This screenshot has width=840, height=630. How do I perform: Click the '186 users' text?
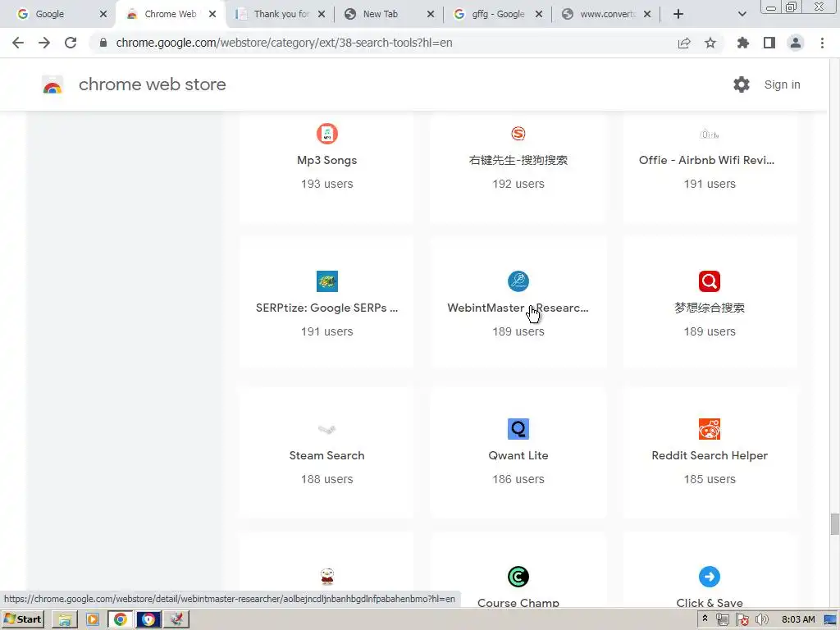(x=518, y=479)
